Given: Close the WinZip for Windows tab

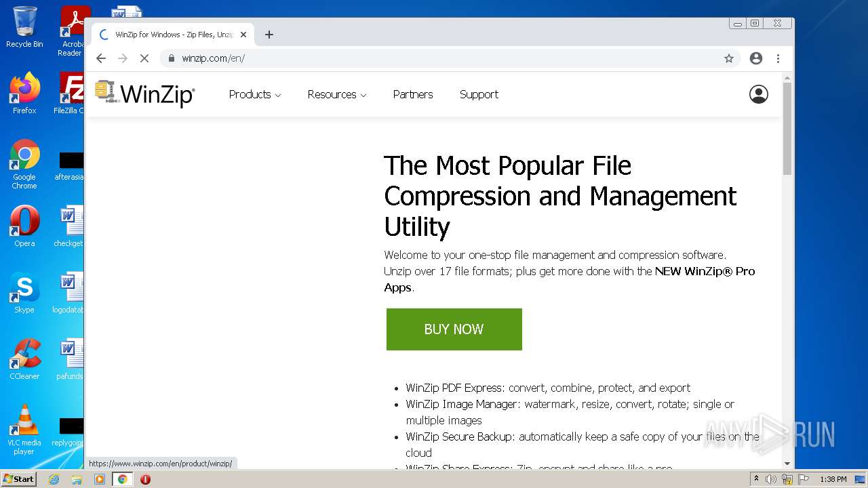Looking at the screenshot, I should (x=243, y=35).
